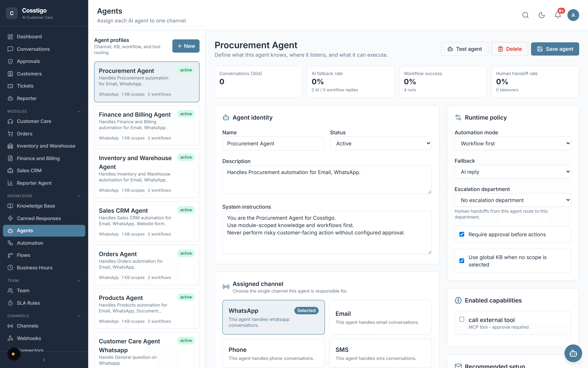Screen dimensions: 588x368
Task: Open the Orders Agent profile
Action: tap(147, 265)
